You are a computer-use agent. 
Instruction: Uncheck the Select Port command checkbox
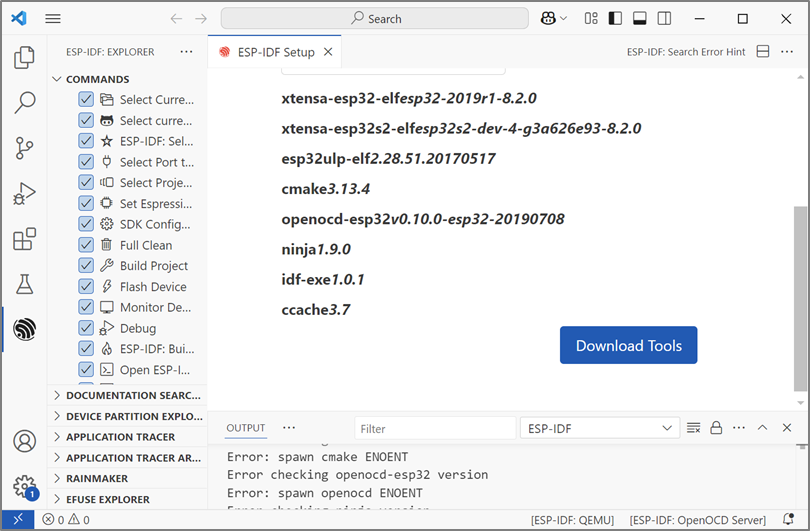[x=86, y=162]
